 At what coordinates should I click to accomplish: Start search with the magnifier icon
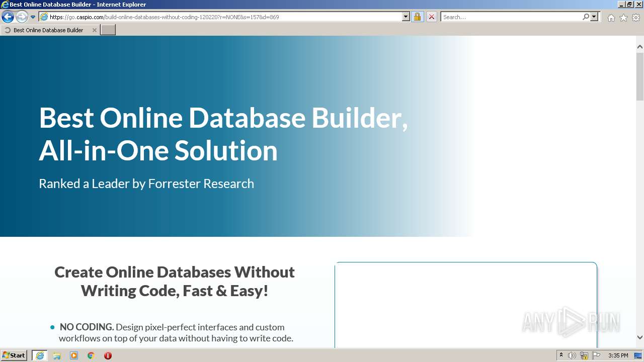point(586,17)
